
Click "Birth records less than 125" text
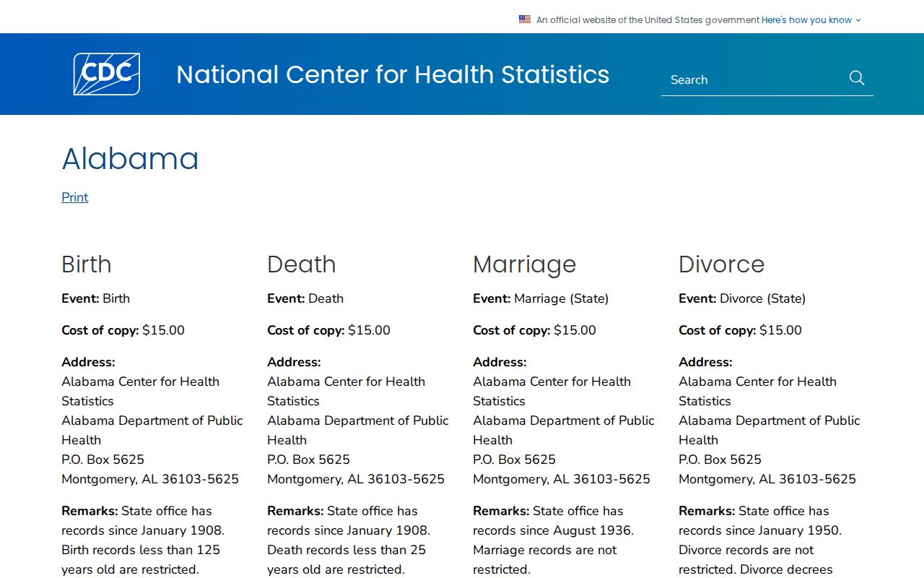click(141, 550)
